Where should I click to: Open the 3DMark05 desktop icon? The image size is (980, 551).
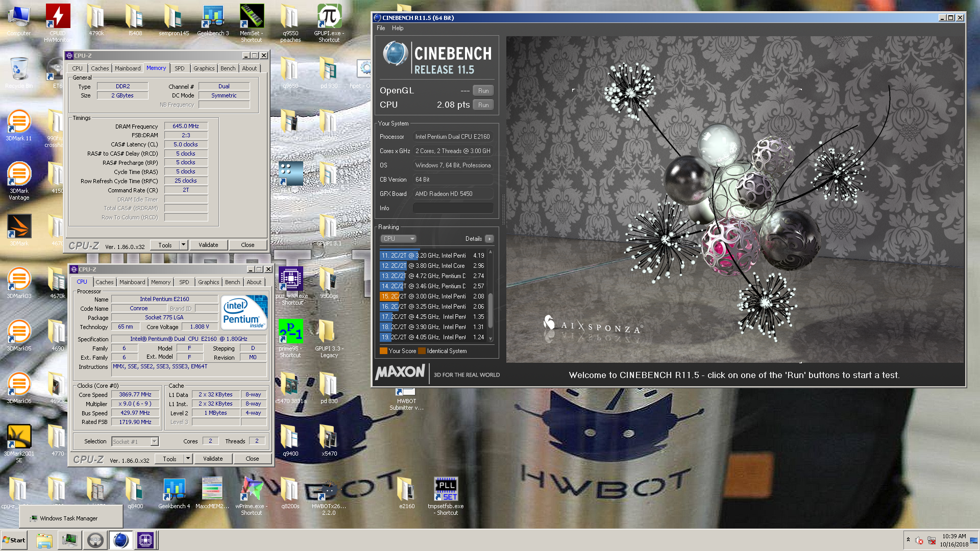tap(19, 336)
